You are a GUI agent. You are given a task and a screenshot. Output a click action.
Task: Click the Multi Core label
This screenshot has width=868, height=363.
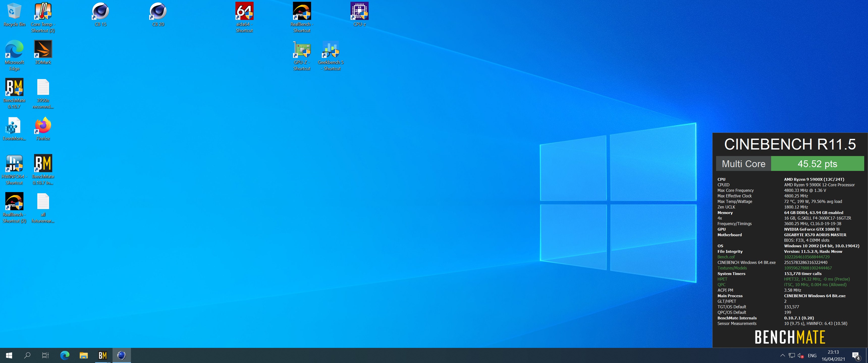743,164
